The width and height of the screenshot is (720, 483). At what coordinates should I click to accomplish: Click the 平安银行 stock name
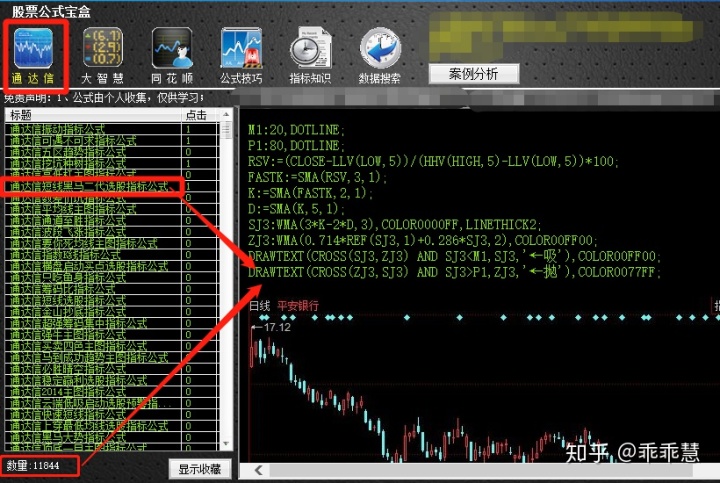click(298, 306)
